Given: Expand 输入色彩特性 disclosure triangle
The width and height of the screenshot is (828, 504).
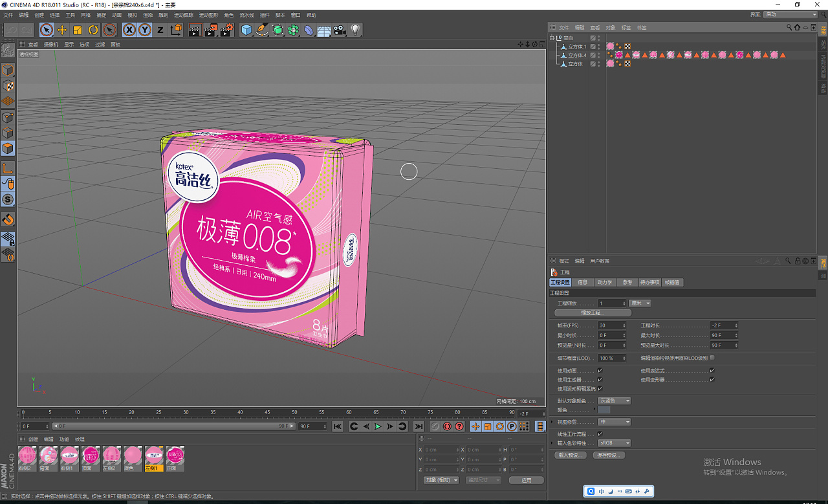Looking at the screenshot, I should tap(552, 443).
